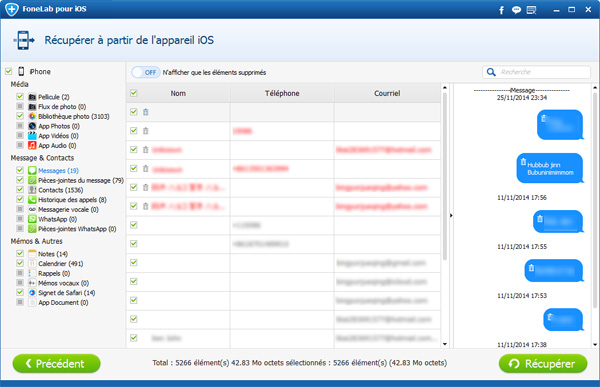The height and width of the screenshot is (387, 600).
Task: Click the message dated 25/11/2014 23:34
Action: coord(559,124)
